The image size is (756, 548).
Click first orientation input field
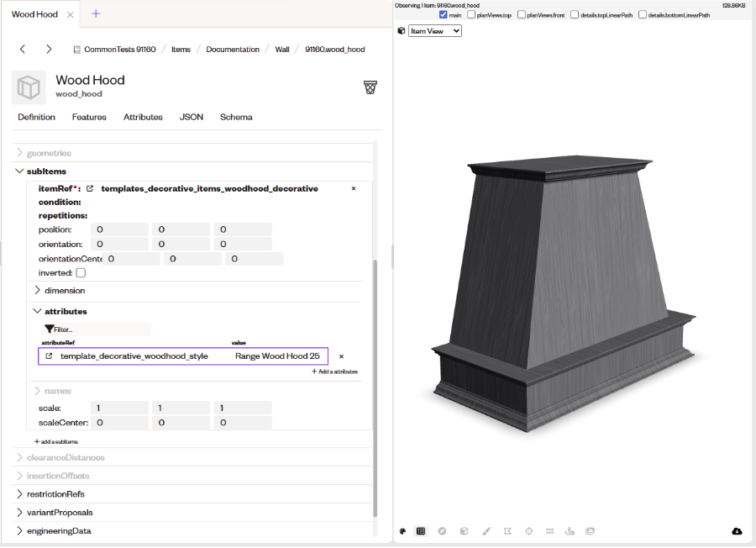click(x=119, y=244)
